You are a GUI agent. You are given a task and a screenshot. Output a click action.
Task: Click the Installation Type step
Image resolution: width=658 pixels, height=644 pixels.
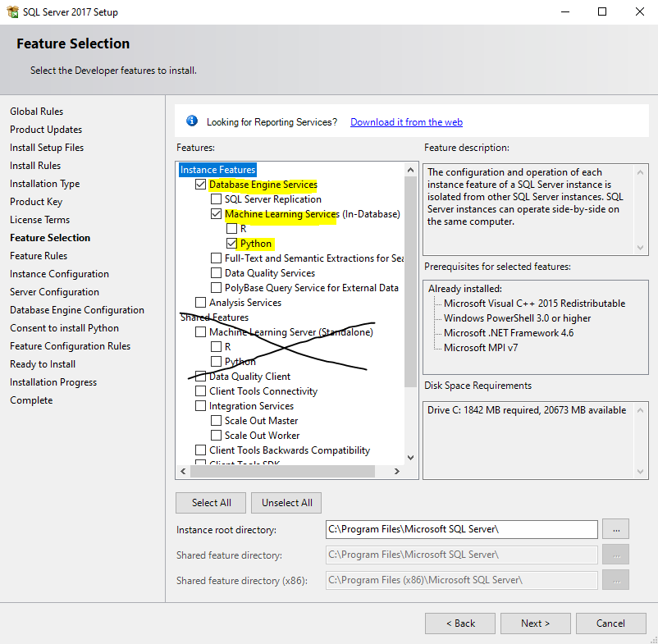pyautogui.click(x=44, y=184)
